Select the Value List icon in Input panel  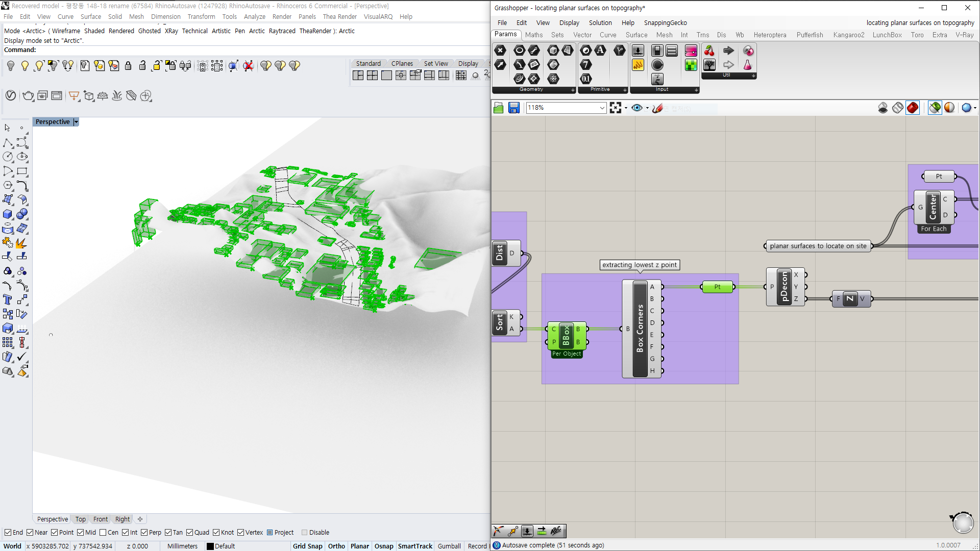coord(672,51)
